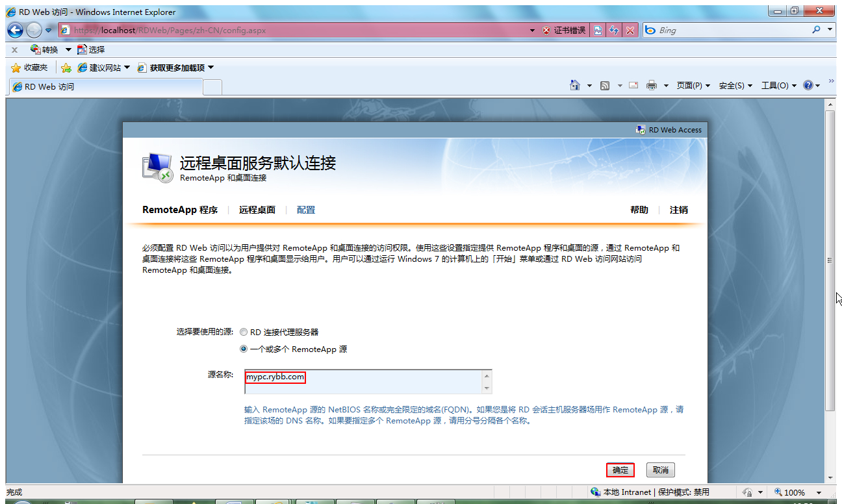The width and height of the screenshot is (842, 504).
Task: Switch to 远程桌面 tab
Action: 257,210
